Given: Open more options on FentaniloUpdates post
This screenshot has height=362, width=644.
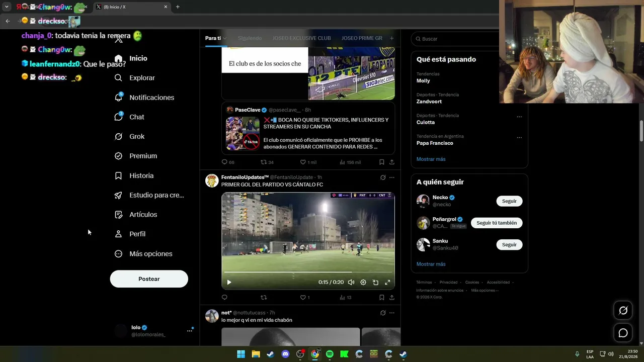Looking at the screenshot, I should click(392, 177).
